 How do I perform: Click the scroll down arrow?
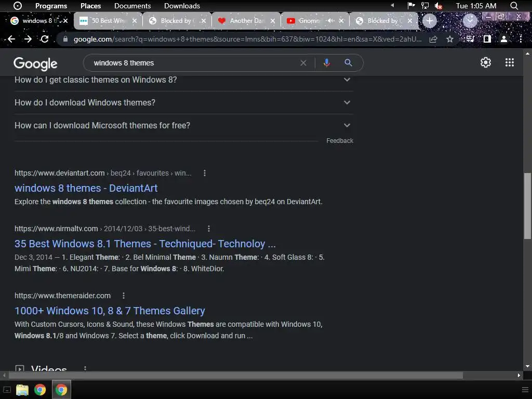click(527, 366)
